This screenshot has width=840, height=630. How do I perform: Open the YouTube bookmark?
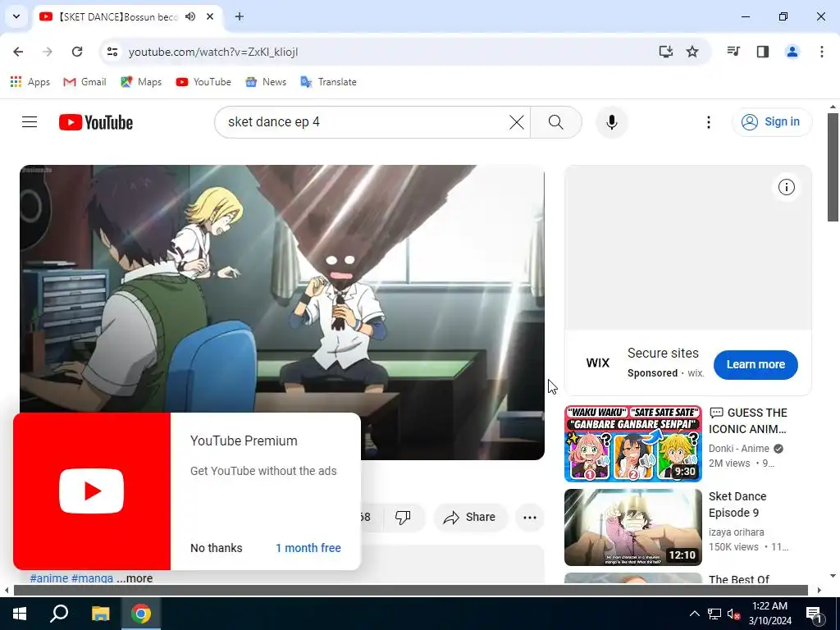[203, 82]
